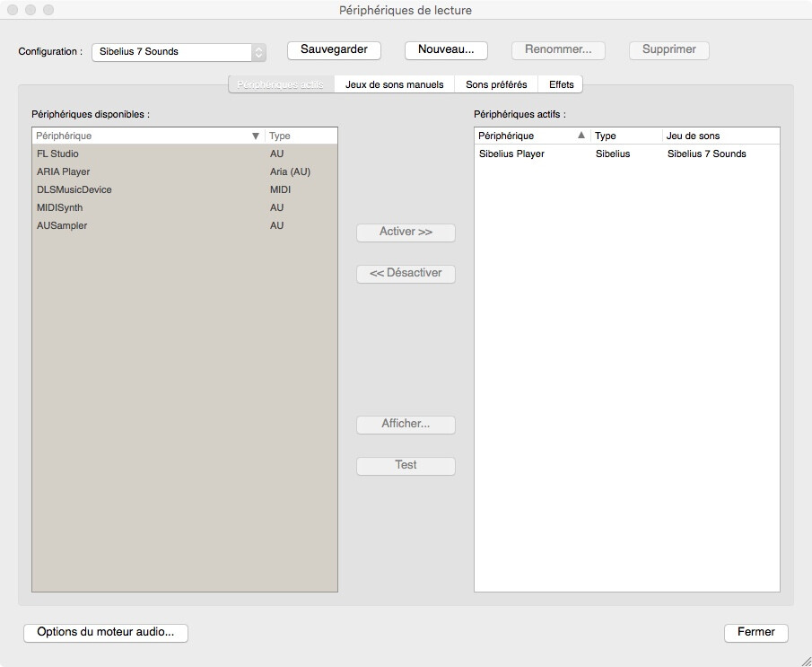
Task: Sort active devices by Périphérique column header
Action: point(532,136)
